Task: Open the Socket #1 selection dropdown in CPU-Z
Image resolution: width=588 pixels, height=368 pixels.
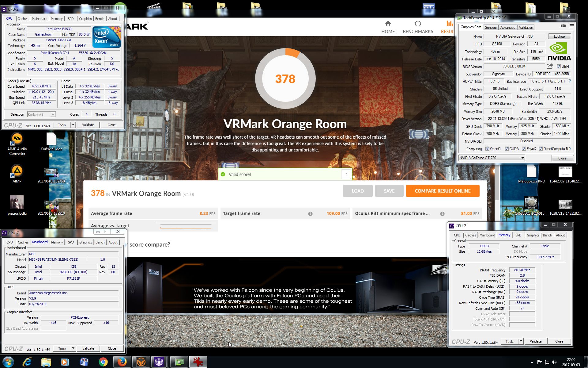Action: [41, 115]
